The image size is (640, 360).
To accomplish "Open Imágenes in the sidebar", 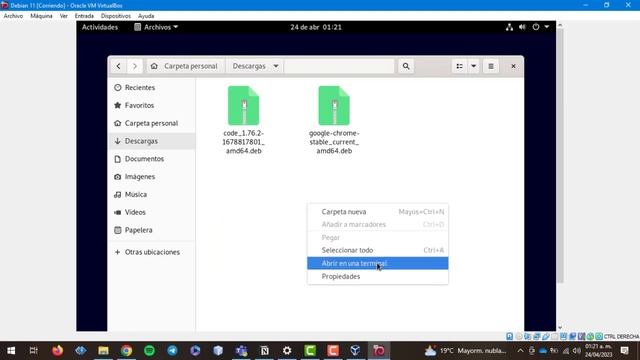I will [152, 177].
